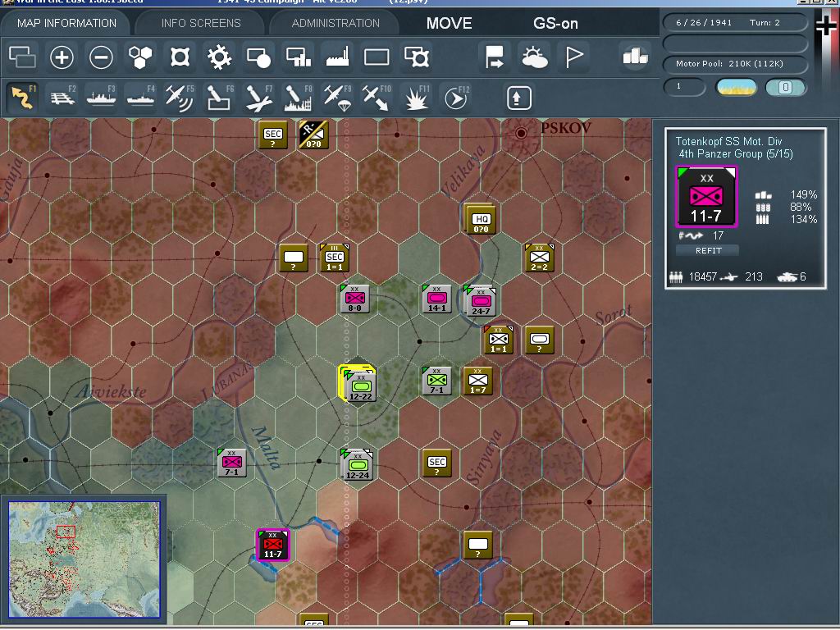Click the boxed up-arrow icon
840x630 pixels.
(x=518, y=98)
